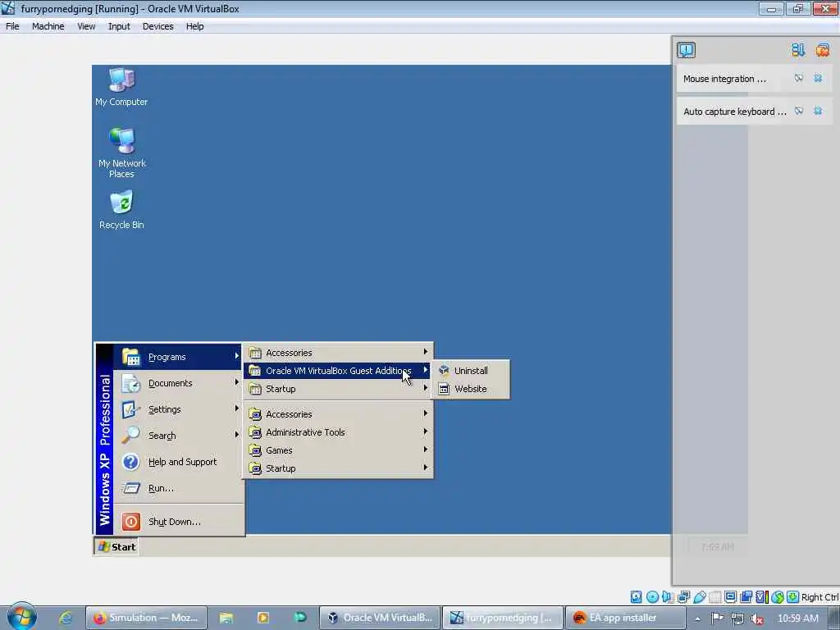
Task: Click the Auto capture keyboard notification text
Action: point(734,112)
